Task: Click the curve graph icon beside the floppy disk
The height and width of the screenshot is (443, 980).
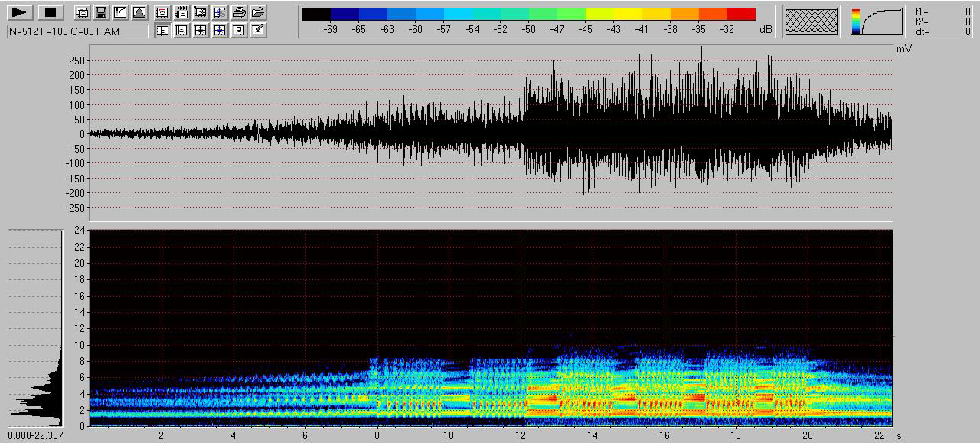Action: [x=120, y=12]
